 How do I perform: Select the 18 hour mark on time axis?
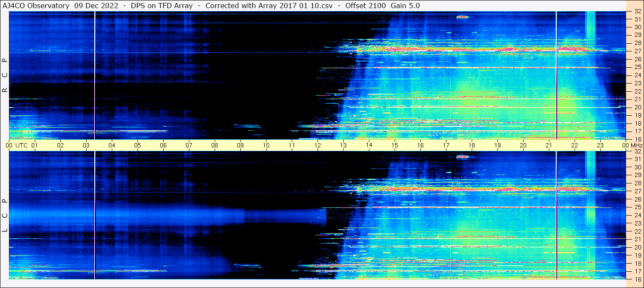pos(472,145)
